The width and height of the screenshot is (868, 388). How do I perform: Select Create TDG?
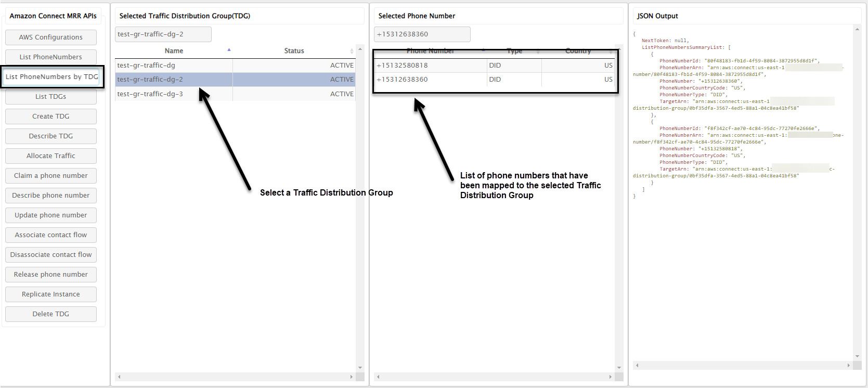tap(51, 117)
